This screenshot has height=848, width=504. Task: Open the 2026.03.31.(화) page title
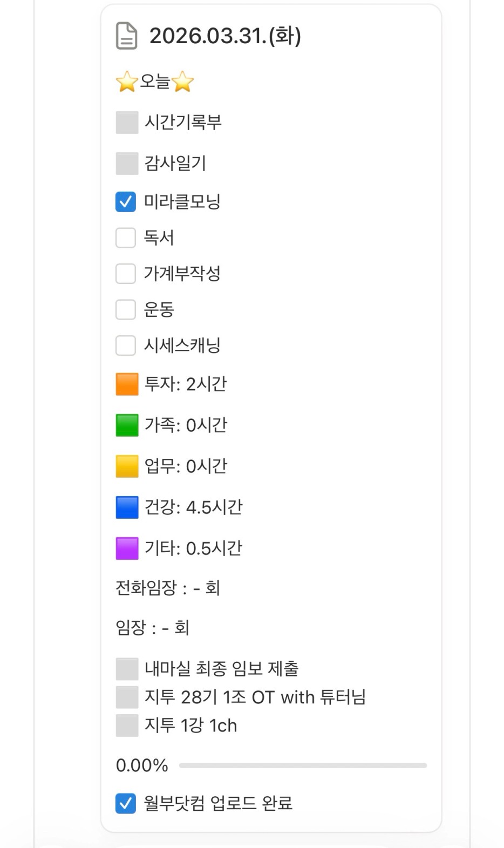[225, 36]
